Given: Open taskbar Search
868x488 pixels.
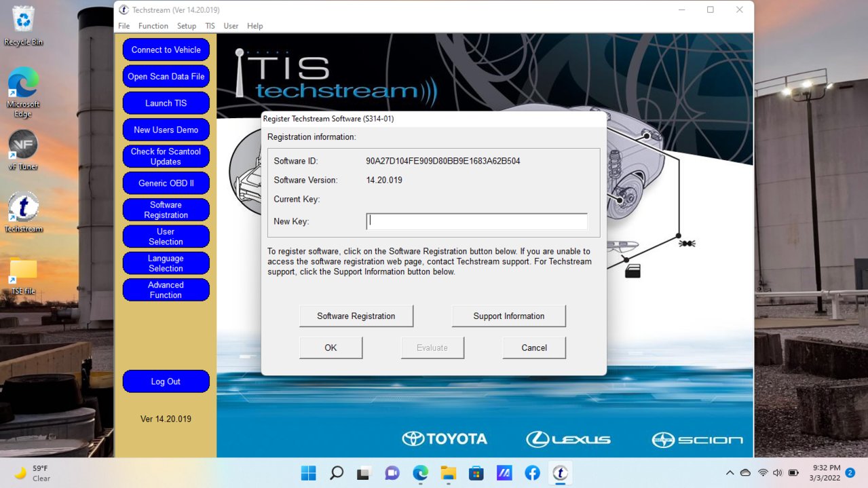Looking at the screenshot, I should tap(336, 473).
